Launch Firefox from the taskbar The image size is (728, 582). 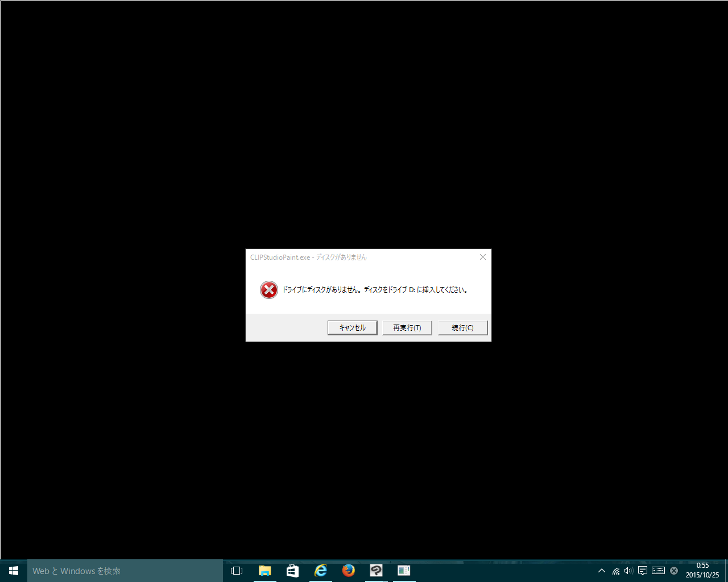(349, 571)
